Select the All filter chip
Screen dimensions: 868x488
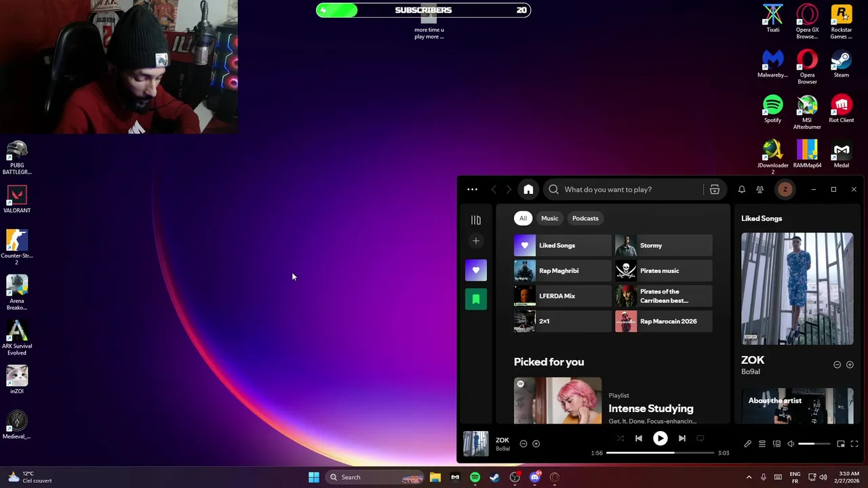tap(523, 218)
